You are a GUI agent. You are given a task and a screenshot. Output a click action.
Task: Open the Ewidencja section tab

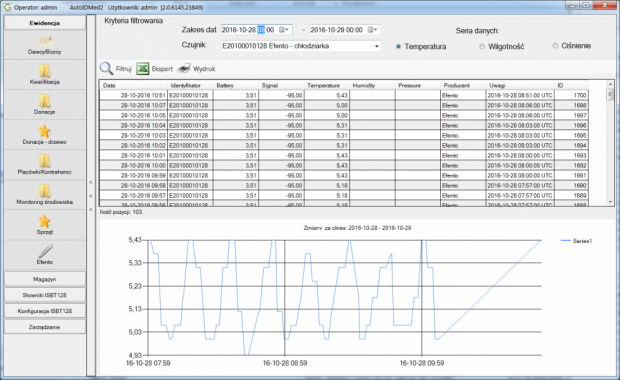click(x=45, y=23)
